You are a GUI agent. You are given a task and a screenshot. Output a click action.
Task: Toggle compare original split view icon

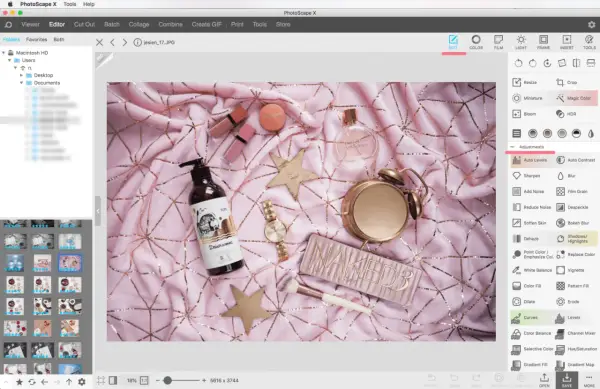pos(113,380)
